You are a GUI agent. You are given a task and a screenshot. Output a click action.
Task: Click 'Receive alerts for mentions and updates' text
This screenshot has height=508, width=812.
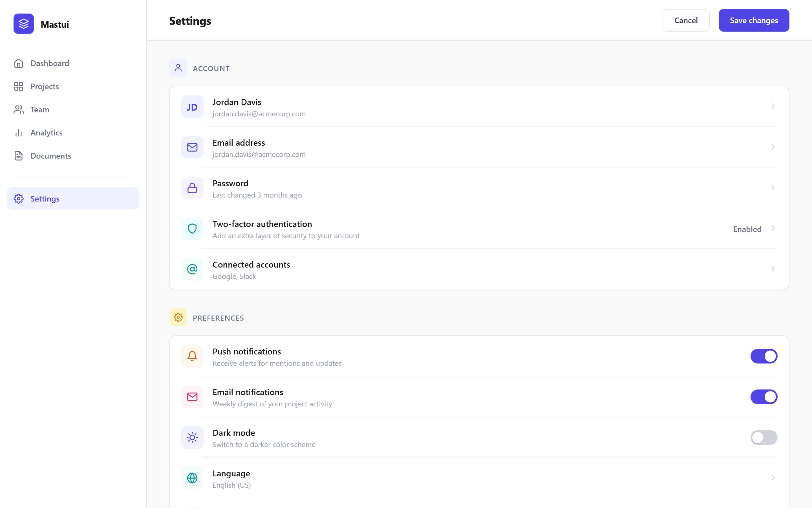(x=277, y=363)
